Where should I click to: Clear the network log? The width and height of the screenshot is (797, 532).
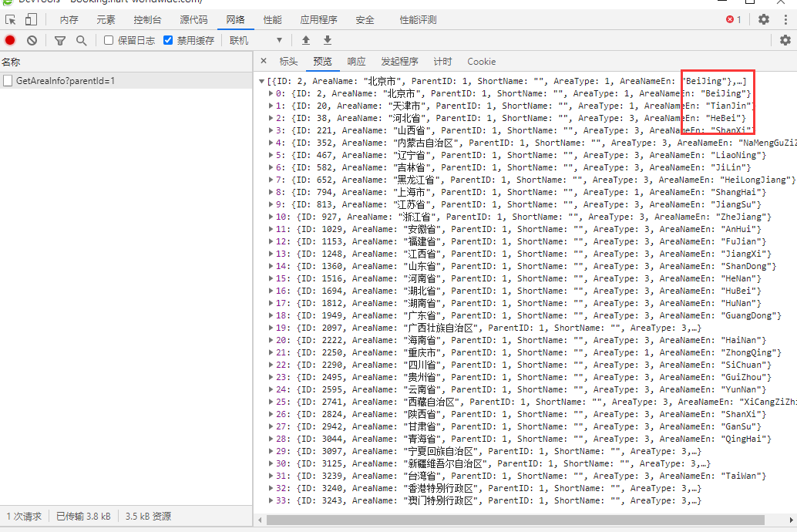pos(32,40)
